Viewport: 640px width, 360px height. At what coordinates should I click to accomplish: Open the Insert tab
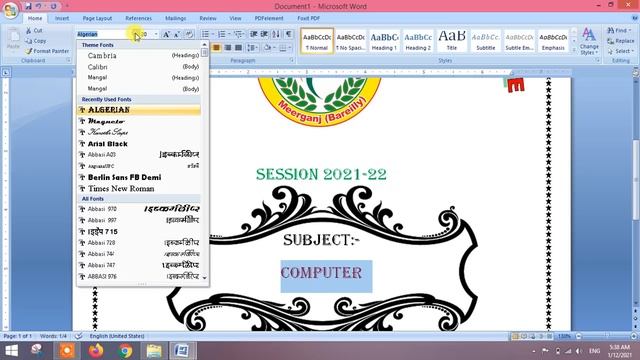tap(62, 18)
